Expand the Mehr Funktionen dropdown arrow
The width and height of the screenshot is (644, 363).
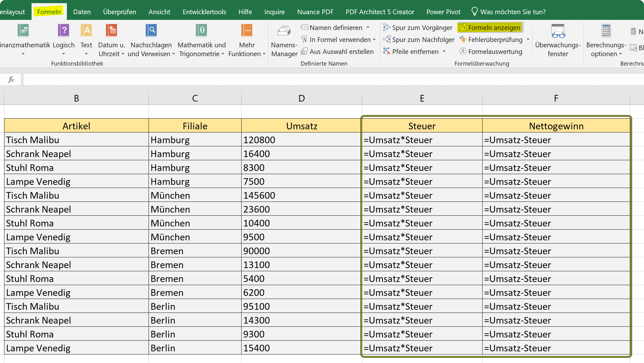click(264, 54)
